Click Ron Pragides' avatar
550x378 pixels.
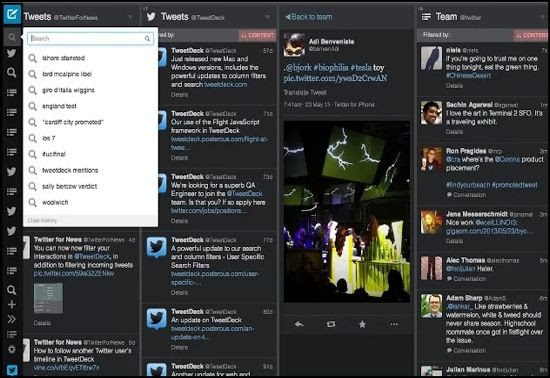coord(431,159)
